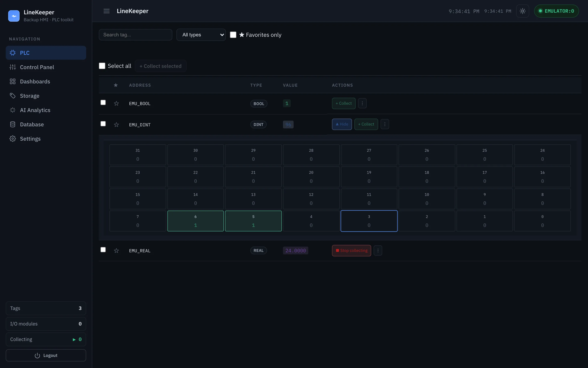Focus the Search tag input field
588x368 pixels.
135,35
